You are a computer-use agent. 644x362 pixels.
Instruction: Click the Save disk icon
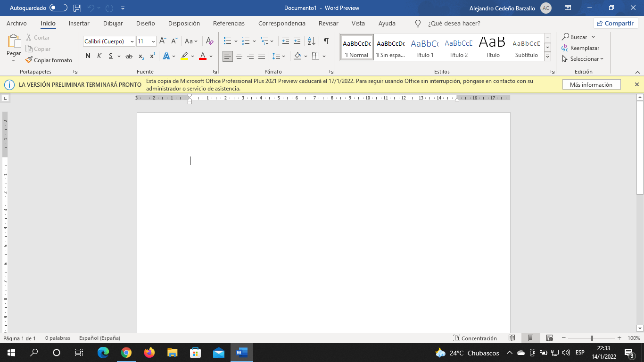click(77, 8)
